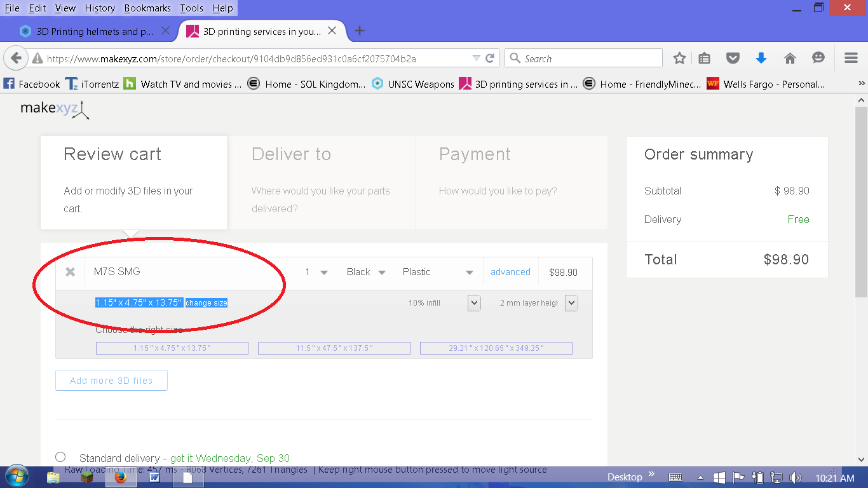This screenshot has height=488, width=868.
Task: Click the makexyz logo
Action: tap(55, 109)
